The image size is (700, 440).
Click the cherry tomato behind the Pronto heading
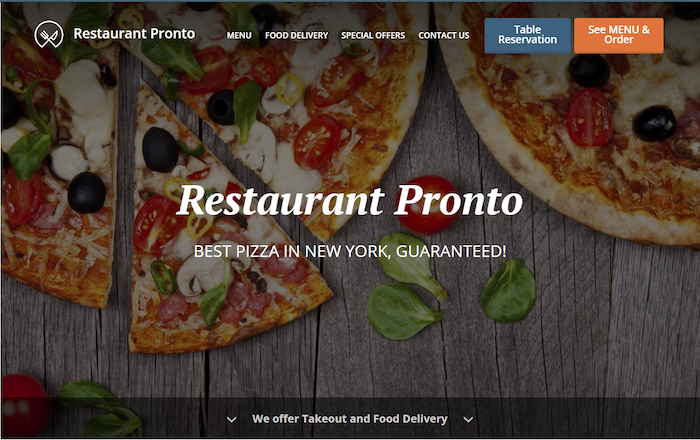tap(426, 205)
